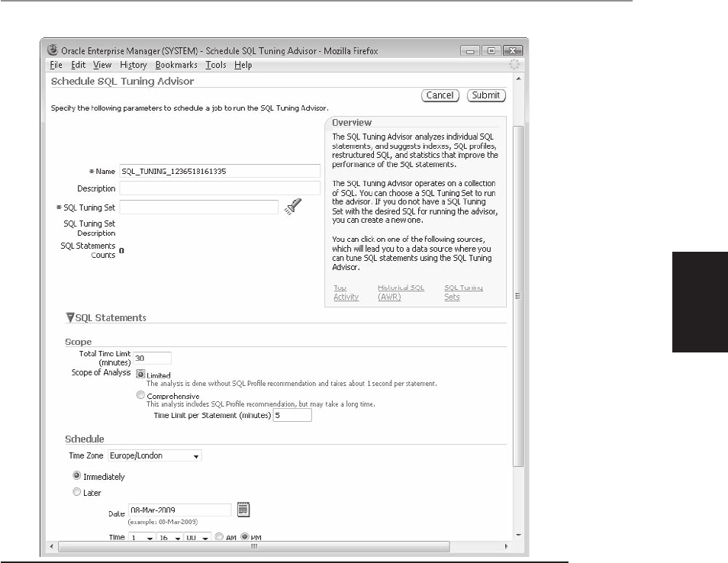Choose the Later schedule option
Image resolution: width=728 pixels, height=563 pixels.
point(77,491)
